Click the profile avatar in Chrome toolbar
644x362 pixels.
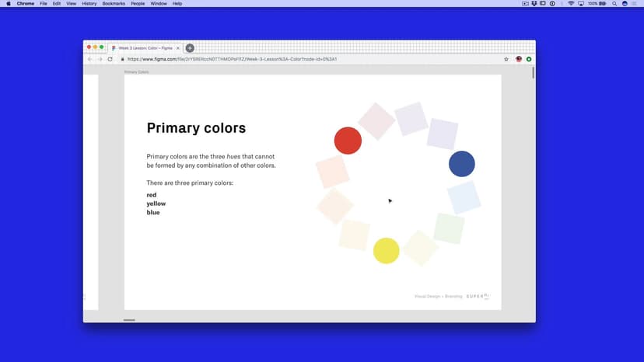coord(519,59)
